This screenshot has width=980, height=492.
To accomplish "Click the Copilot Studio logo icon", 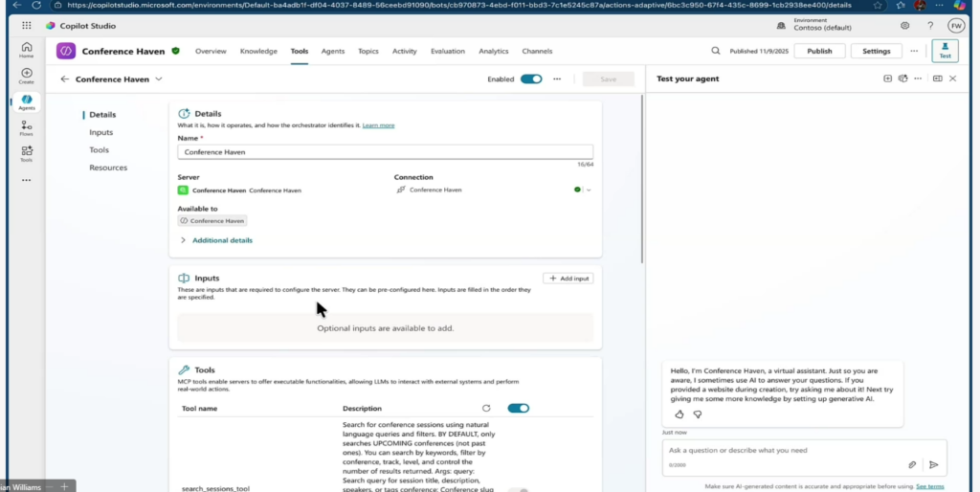I will point(50,26).
